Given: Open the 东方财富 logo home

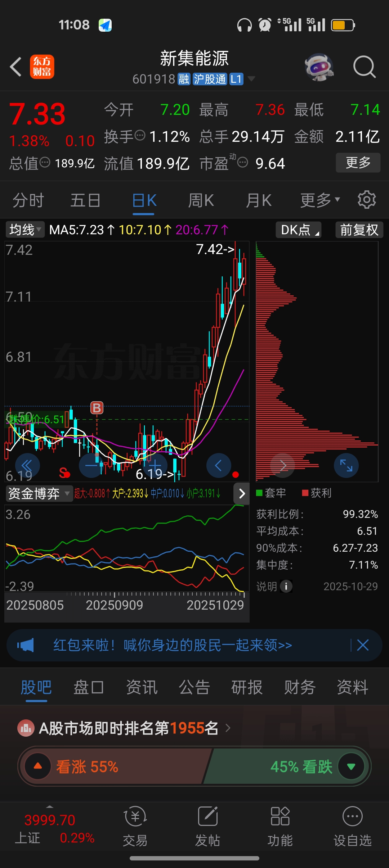Looking at the screenshot, I should (x=42, y=67).
